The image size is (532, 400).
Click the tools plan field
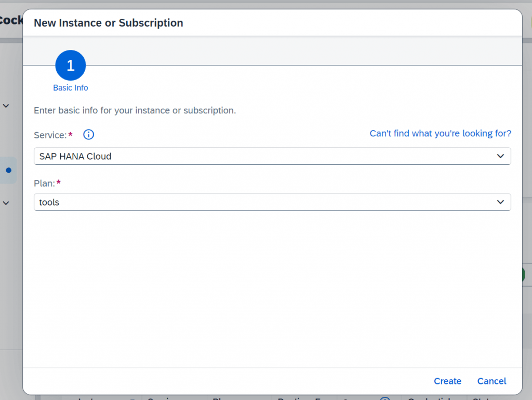(272, 202)
